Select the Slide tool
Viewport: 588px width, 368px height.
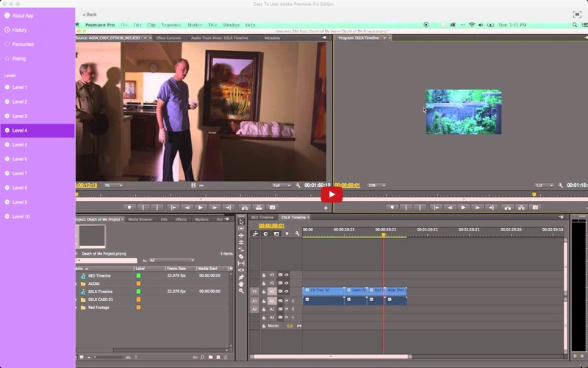click(241, 270)
